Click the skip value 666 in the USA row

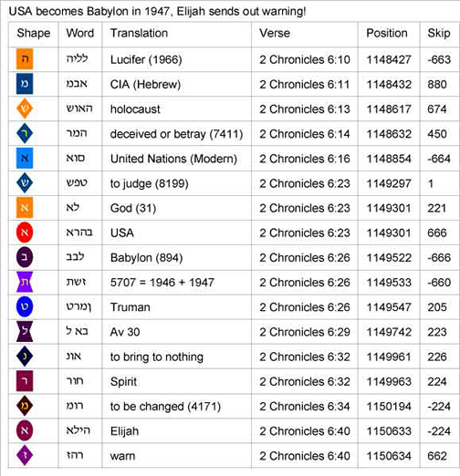pos(437,233)
